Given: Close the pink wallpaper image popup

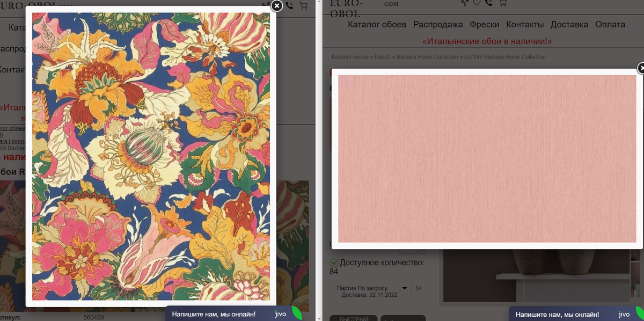Looking at the screenshot, I should pos(641,68).
